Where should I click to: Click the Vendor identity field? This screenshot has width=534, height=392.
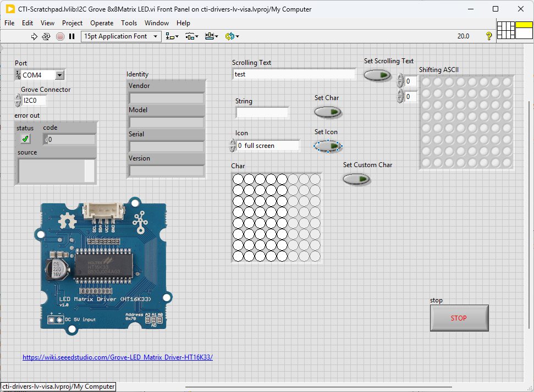(x=166, y=98)
